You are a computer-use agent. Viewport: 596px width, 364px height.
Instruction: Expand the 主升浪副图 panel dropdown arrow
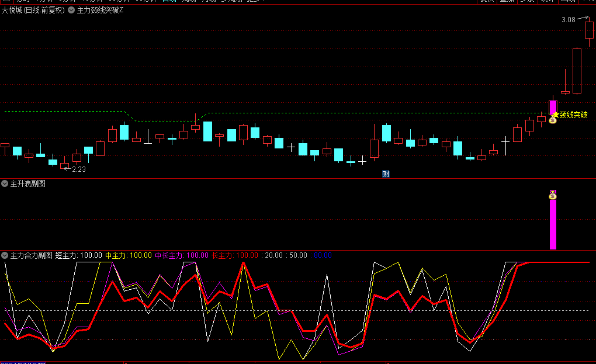click(5, 183)
